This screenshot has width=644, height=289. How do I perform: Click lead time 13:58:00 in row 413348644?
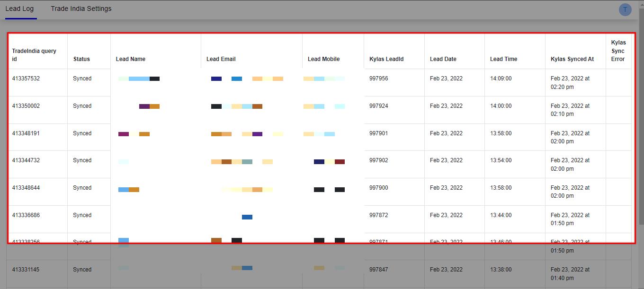(501, 188)
